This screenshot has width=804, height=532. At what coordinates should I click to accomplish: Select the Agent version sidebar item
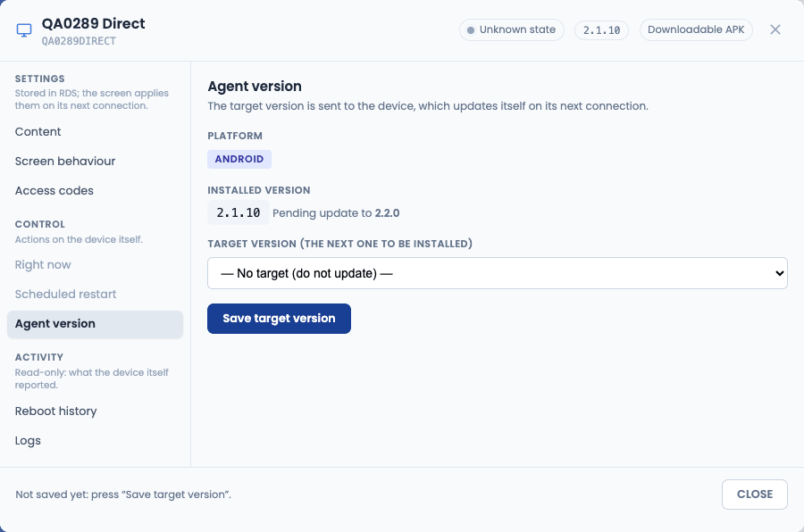point(95,324)
